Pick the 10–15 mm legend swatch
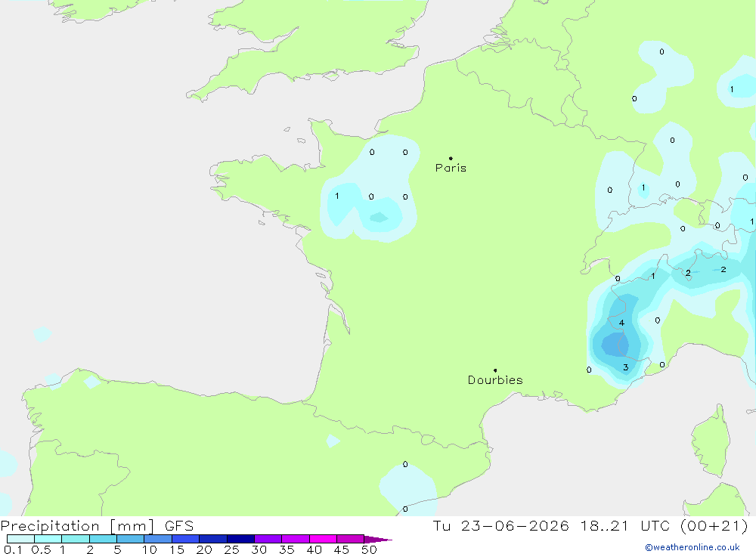This screenshot has width=756, height=554. (x=158, y=539)
